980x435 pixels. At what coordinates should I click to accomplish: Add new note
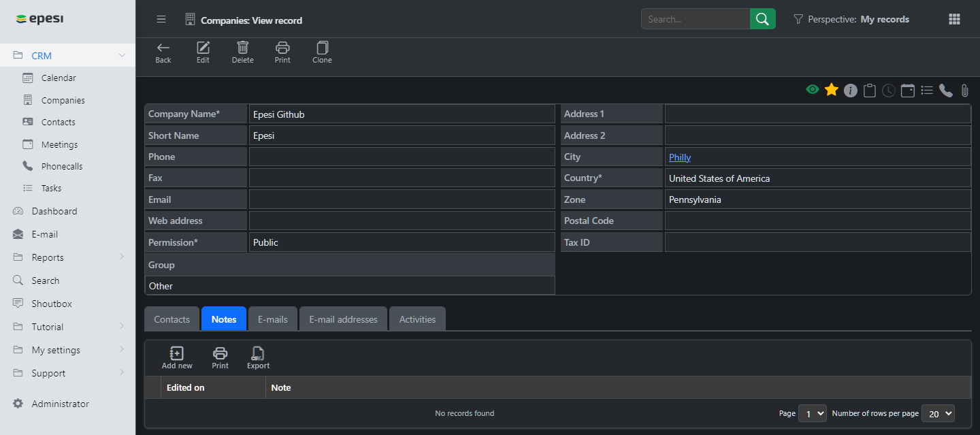point(177,357)
